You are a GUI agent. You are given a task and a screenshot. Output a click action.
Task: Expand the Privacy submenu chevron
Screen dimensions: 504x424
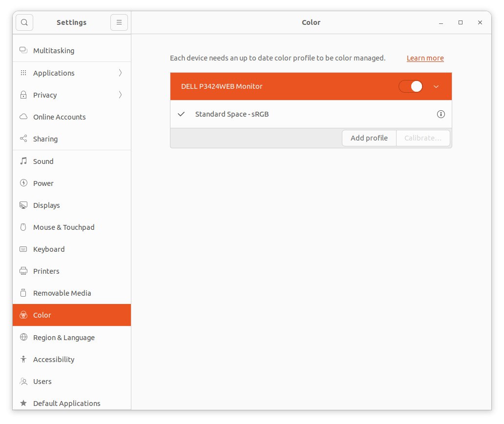pyautogui.click(x=120, y=95)
